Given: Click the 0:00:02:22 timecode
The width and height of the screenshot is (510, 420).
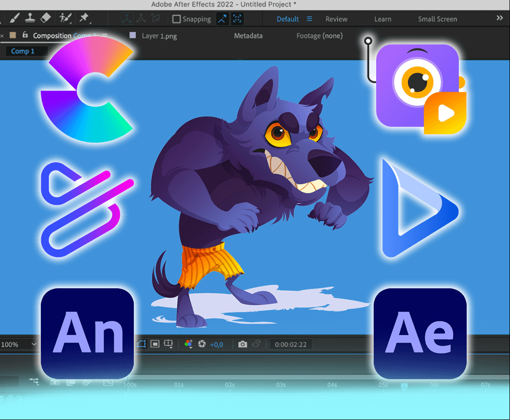Looking at the screenshot, I should click(291, 344).
